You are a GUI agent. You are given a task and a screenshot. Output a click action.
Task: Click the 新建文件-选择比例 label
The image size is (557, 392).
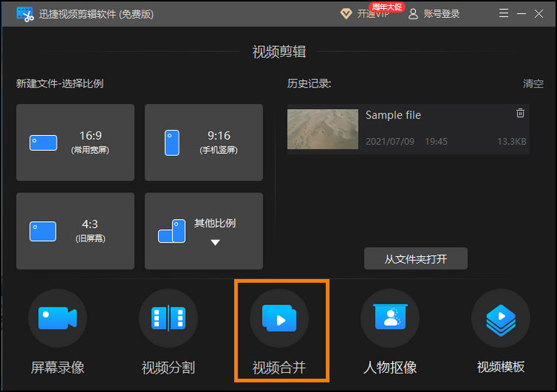(59, 83)
